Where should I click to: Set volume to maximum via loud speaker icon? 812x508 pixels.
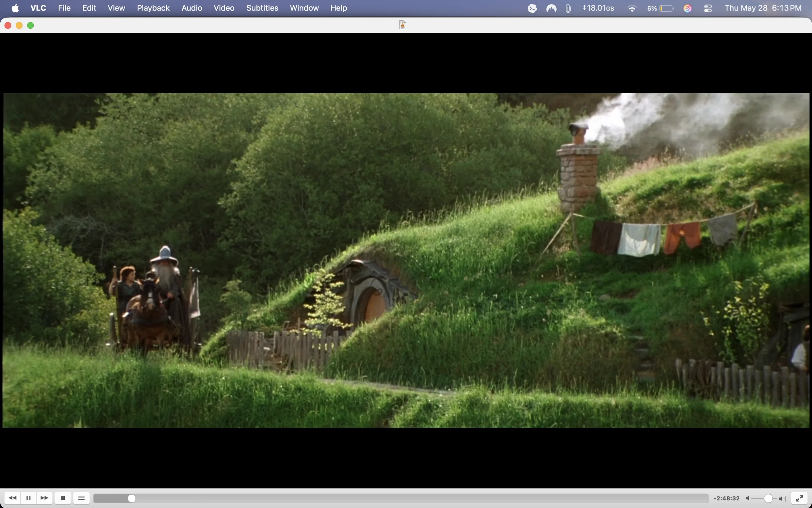783,498
